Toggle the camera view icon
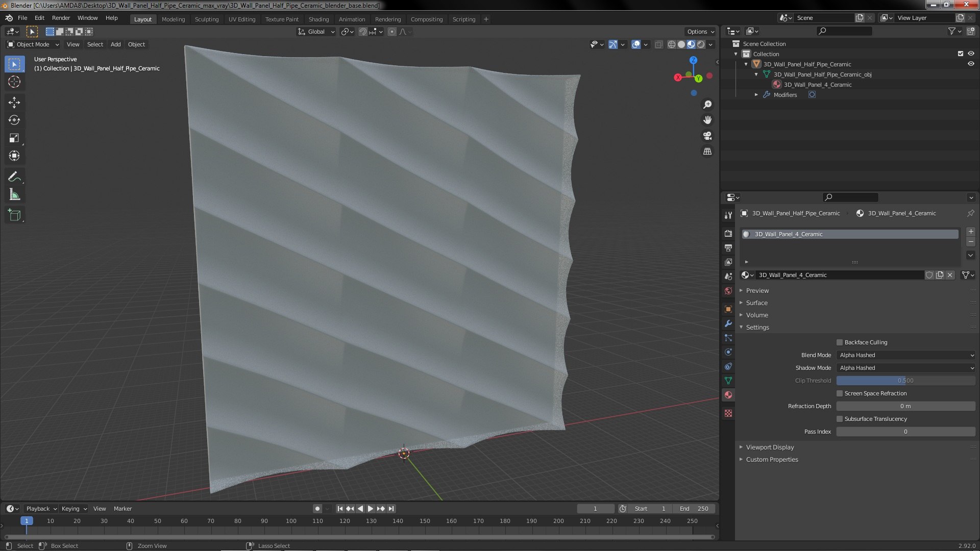 [707, 136]
